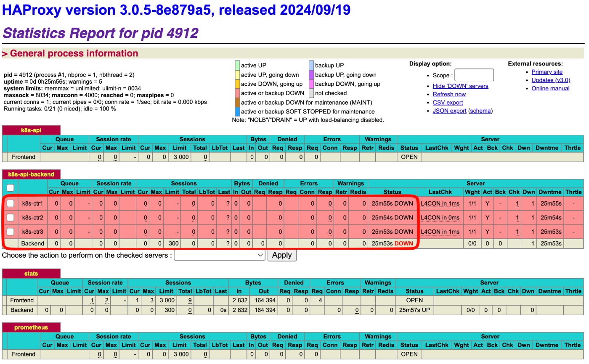Click the grey not checked legend swatch
589x364 pixels.
[311, 93]
